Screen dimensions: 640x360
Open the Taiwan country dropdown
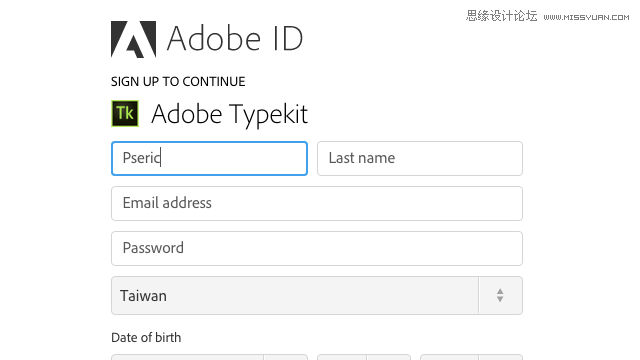[317, 295]
